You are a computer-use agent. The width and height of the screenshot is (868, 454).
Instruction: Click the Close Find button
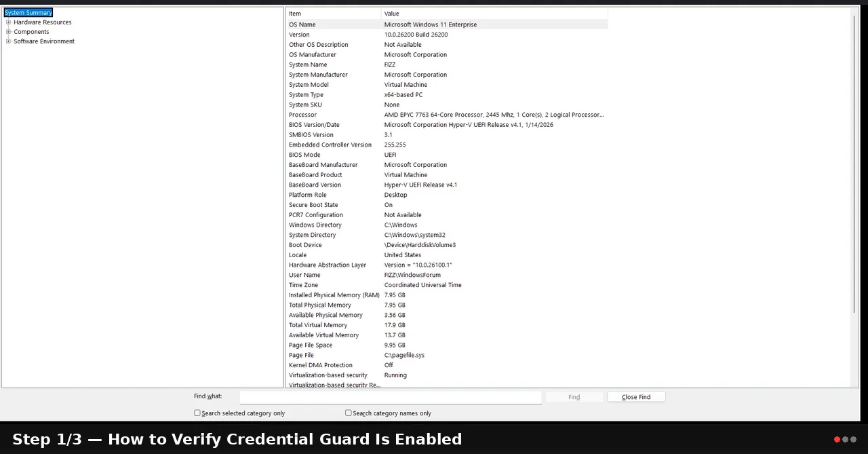636,397
